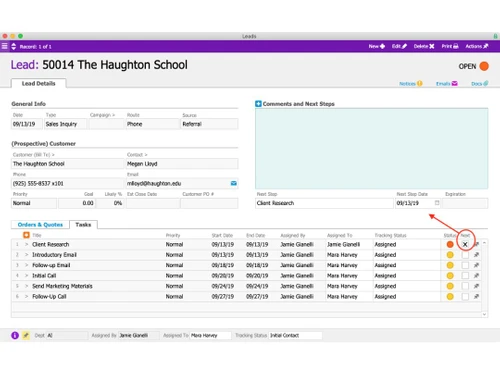Screen dimensions: 500x375
Task: Click the task list scroll down arrow
Action: click(x=484, y=314)
